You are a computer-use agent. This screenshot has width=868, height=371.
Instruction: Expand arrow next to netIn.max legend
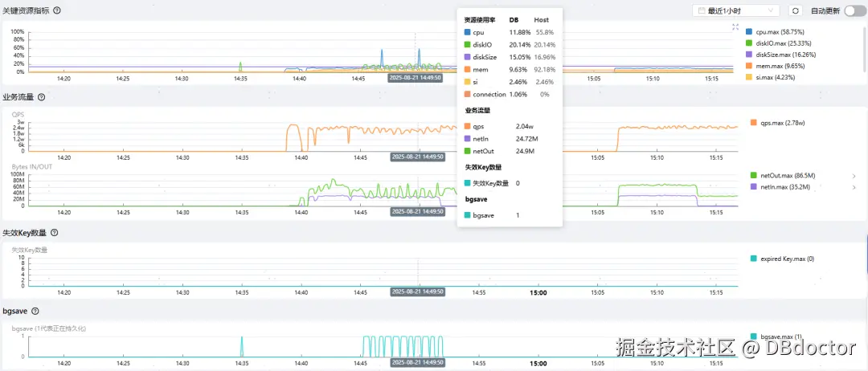click(854, 187)
